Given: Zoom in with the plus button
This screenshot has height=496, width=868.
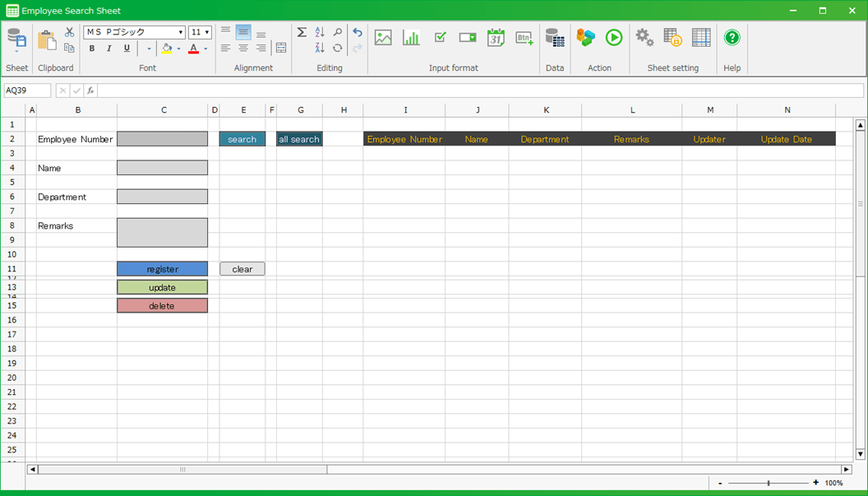Looking at the screenshot, I should pyautogui.click(x=816, y=483).
